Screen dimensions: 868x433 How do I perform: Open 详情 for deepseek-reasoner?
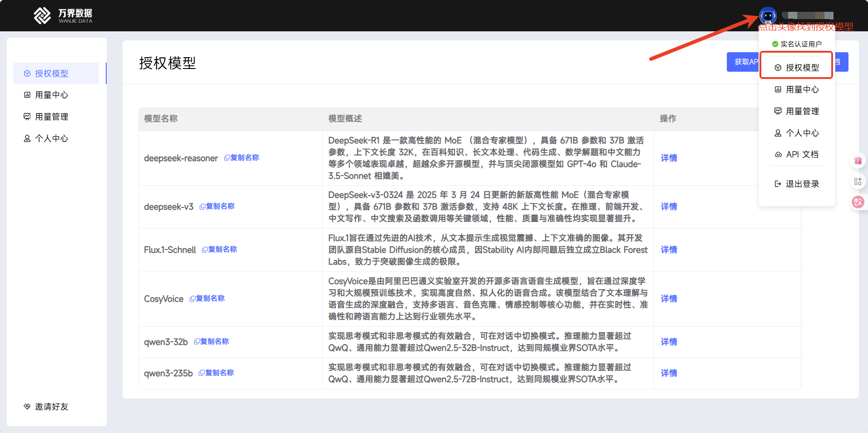(x=669, y=158)
